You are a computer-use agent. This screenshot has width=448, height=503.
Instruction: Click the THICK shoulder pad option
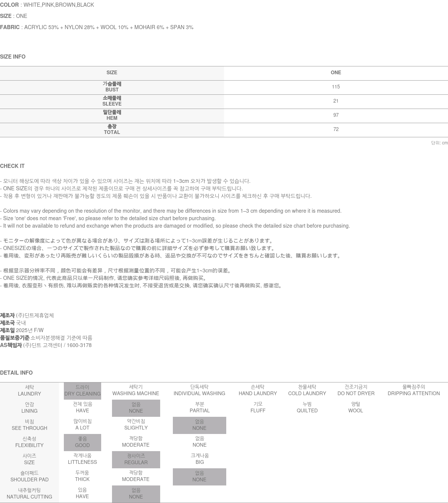[82, 476]
